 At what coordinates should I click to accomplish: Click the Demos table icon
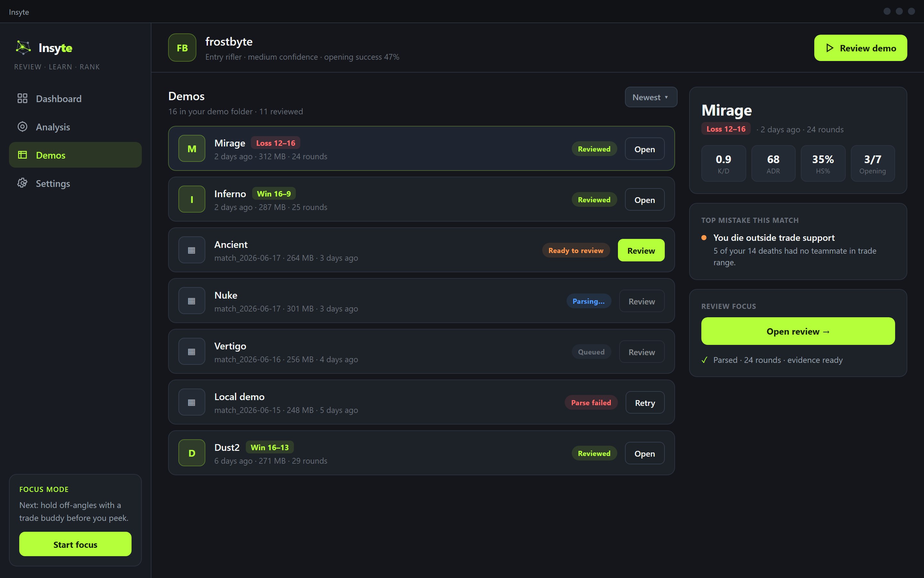pos(22,155)
